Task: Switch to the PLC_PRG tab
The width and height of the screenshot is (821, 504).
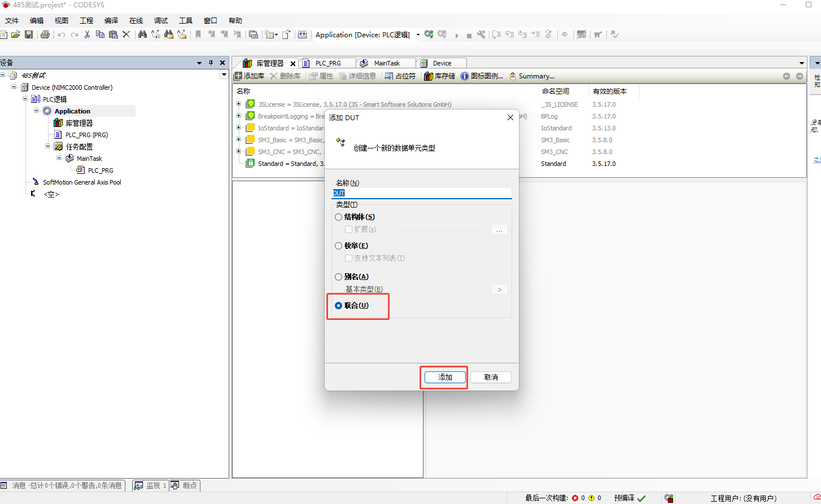Action: [x=328, y=63]
